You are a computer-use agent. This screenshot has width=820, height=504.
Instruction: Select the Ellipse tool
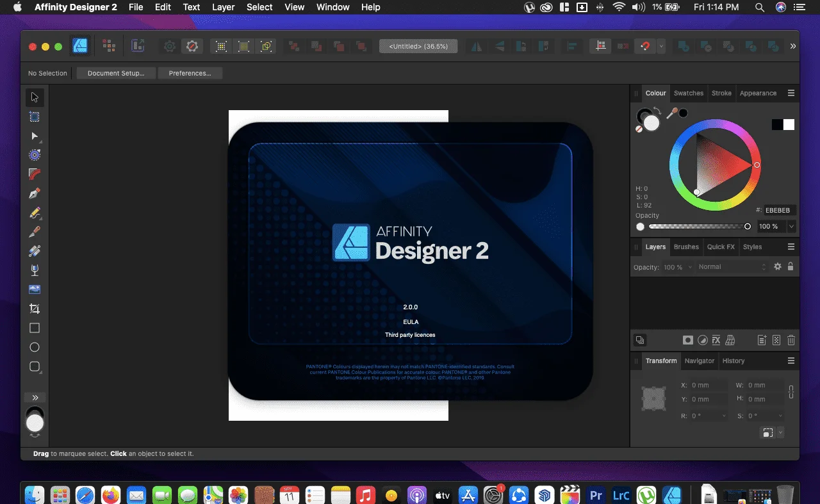pos(35,347)
